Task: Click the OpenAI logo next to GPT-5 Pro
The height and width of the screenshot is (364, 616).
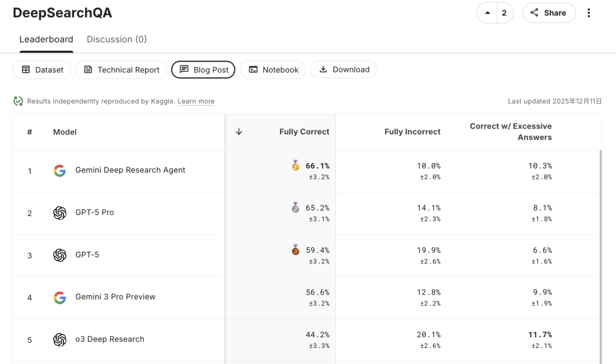Action: pos(60,212)
